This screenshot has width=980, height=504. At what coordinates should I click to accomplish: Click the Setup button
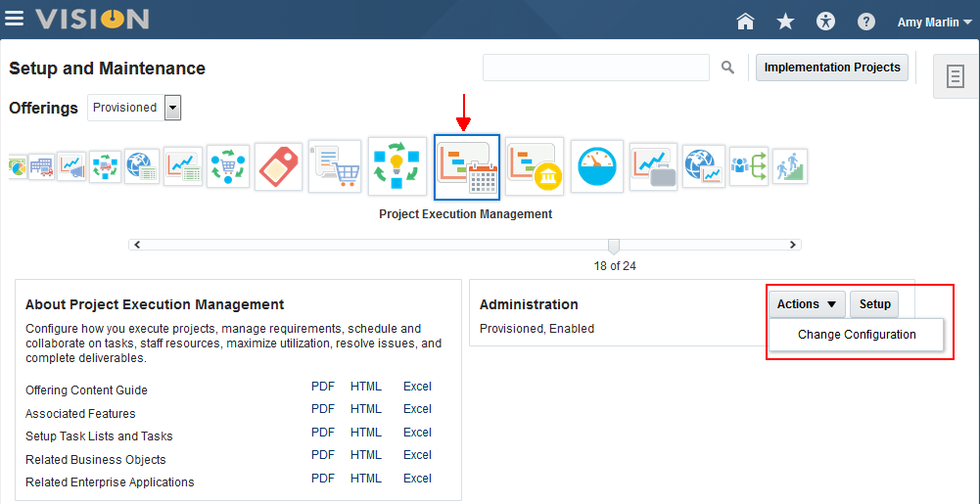pyautogui.click(x=874, y=304)
